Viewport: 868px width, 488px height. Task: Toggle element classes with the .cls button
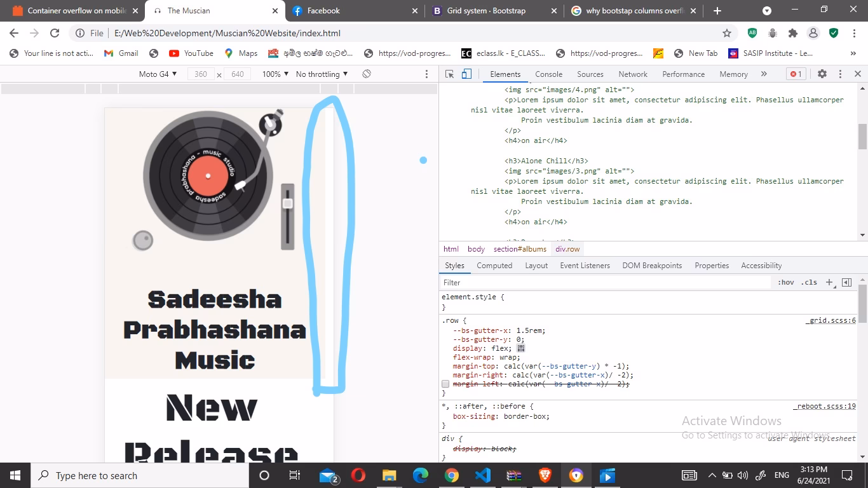pos(809,282)
